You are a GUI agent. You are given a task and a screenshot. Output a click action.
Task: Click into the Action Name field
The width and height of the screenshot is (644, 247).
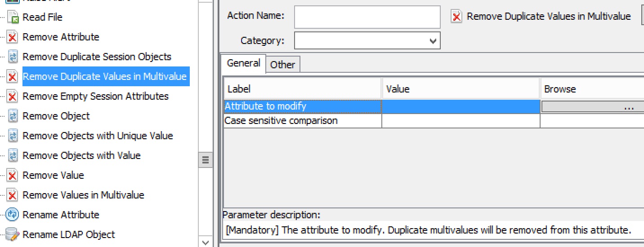tap(367, 17)
